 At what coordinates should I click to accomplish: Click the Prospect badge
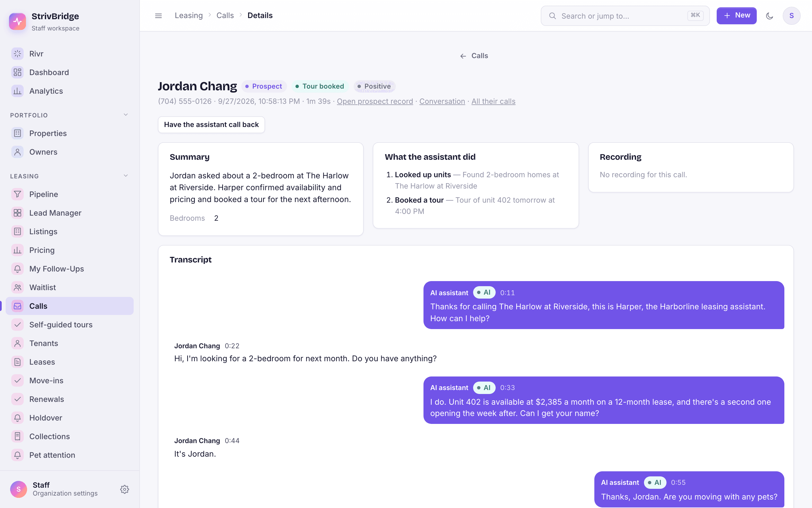(x=264, y=86)
